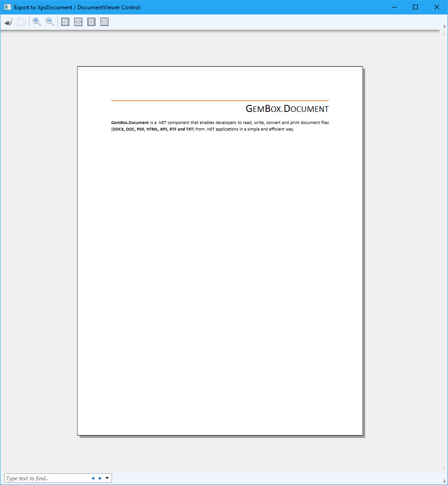Click the 'Type text to find' field
This screenshot has width=448, height=485.
coord(47,478)
